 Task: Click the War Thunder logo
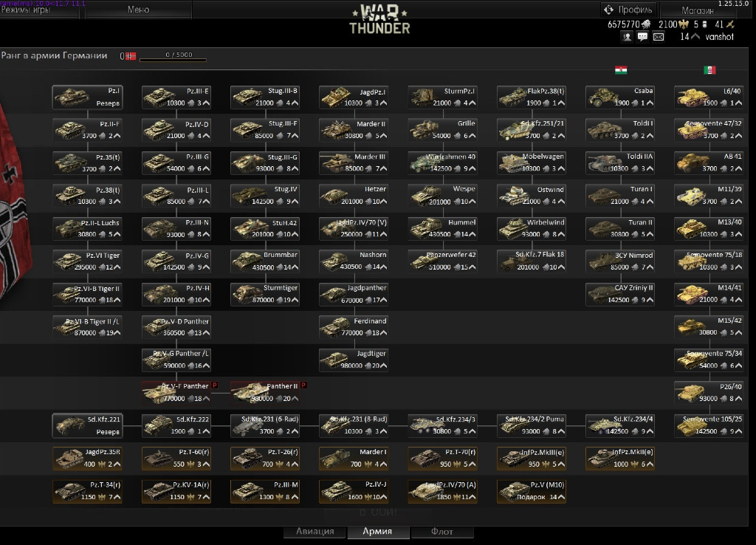(379, 19)
